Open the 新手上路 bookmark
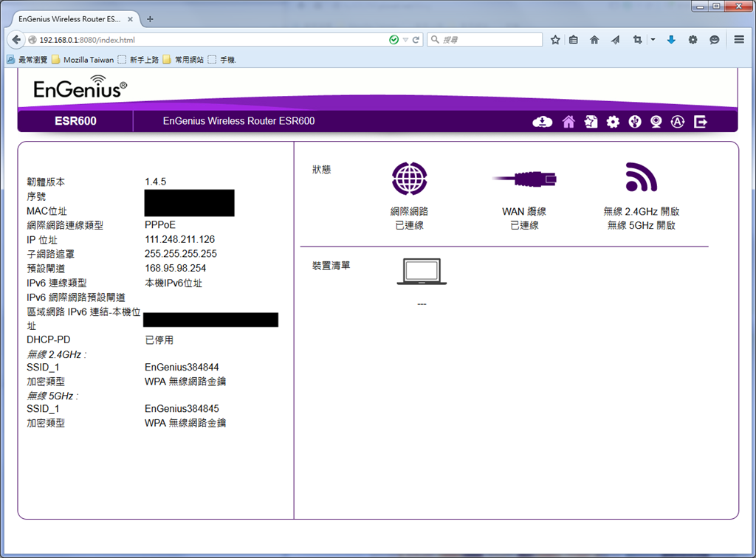 [x=138, y=60]
